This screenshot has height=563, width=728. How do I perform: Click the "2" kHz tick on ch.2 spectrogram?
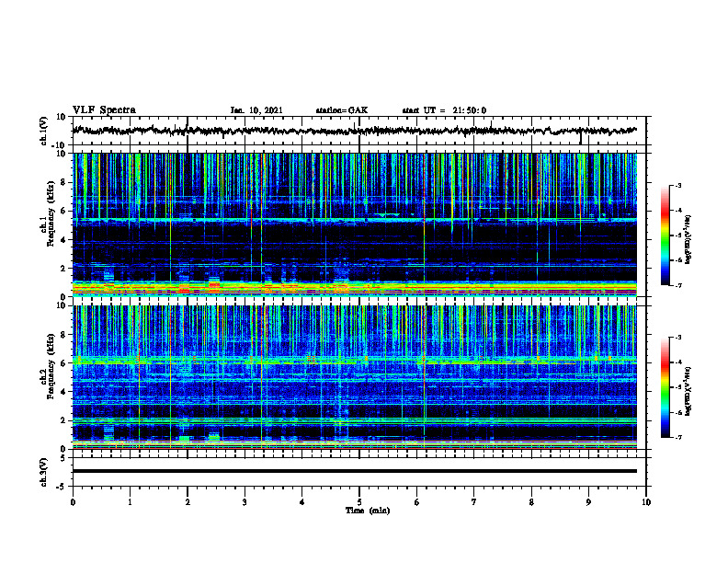[64, 420]
